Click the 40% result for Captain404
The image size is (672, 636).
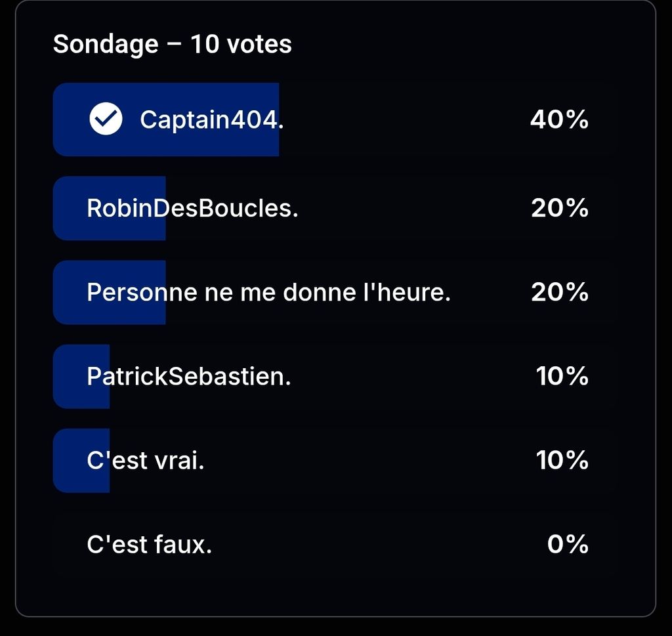559,120
